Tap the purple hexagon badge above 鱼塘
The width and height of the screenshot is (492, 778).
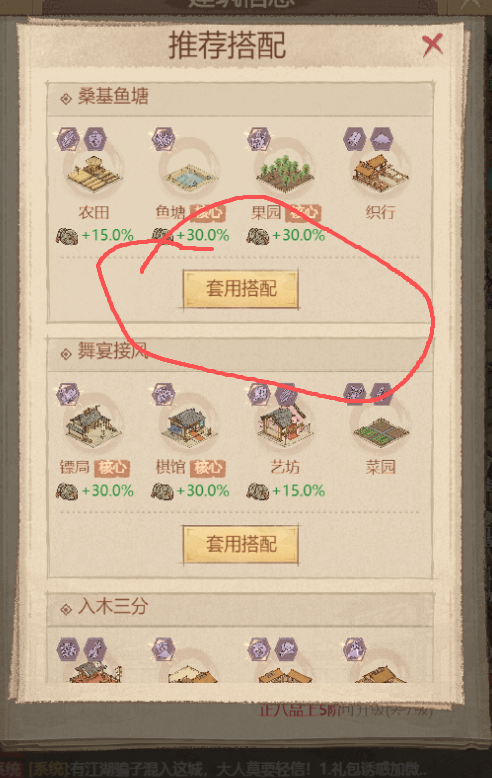pyautogui.click(x=163, y=138)
